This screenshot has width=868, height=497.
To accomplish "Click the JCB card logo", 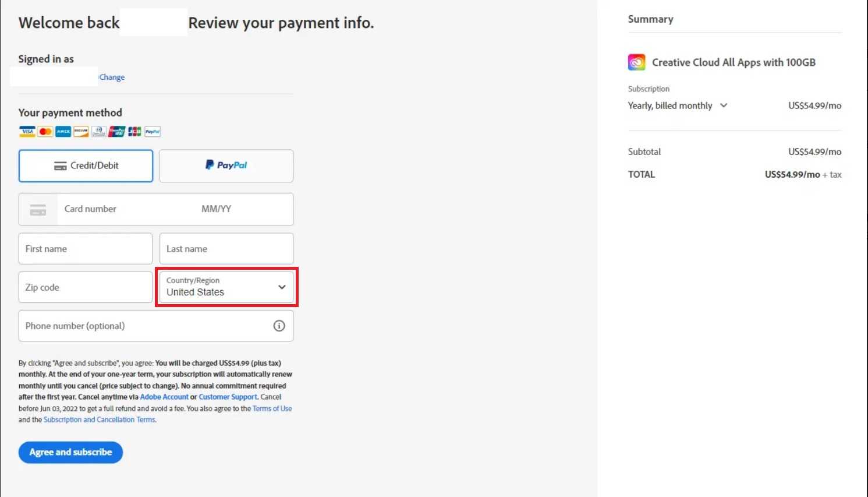I will coord(134,132).
